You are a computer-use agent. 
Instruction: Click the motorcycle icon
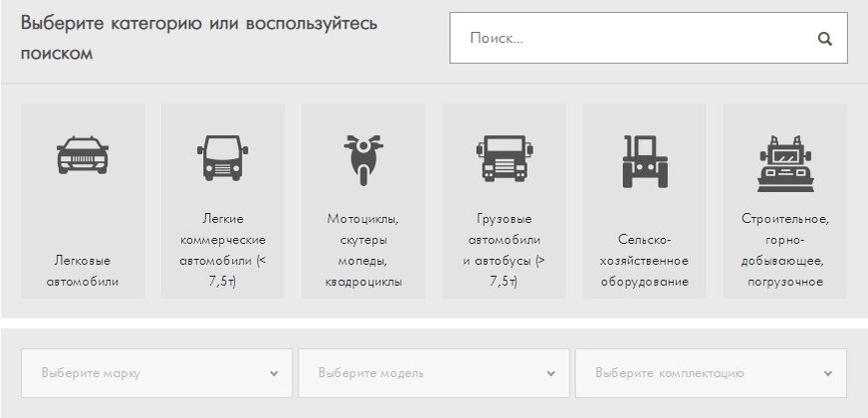(x=363, y=159)
